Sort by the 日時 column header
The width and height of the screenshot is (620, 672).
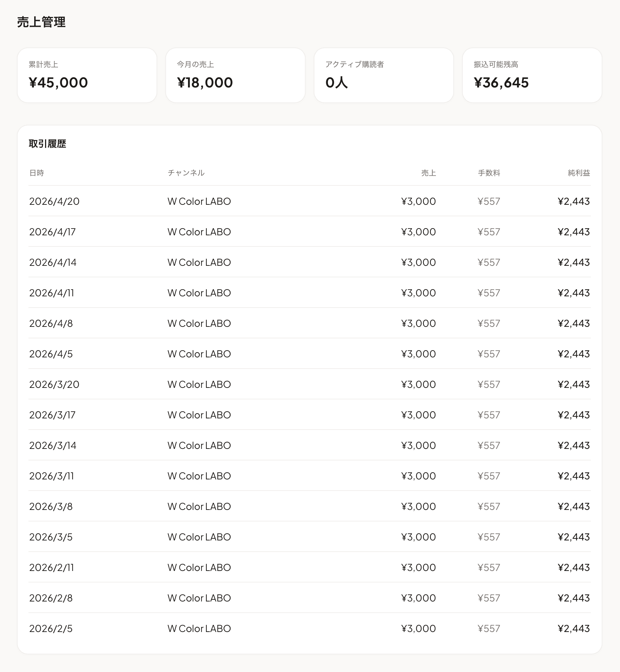click(x=37, y=173)
